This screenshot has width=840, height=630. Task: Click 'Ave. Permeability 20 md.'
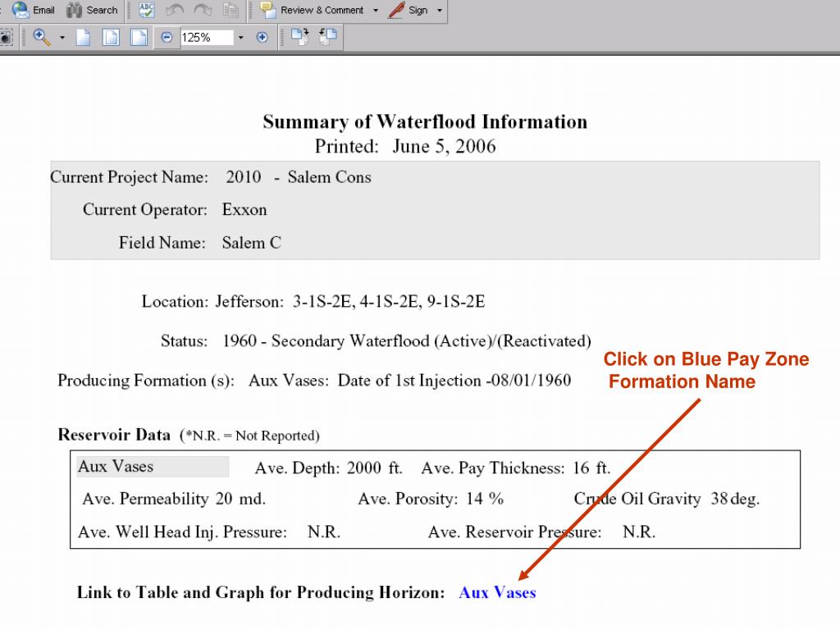[x=174, y=499]
